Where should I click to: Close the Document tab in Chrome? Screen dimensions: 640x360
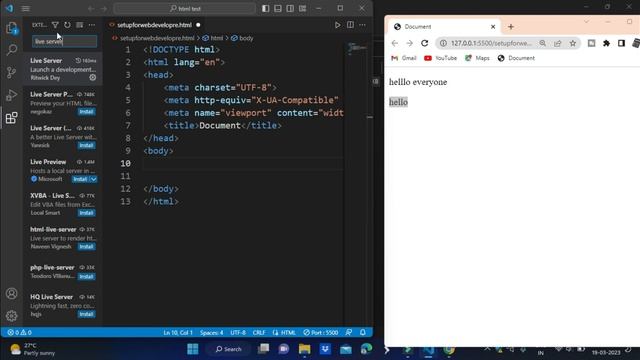click(493, 27)
